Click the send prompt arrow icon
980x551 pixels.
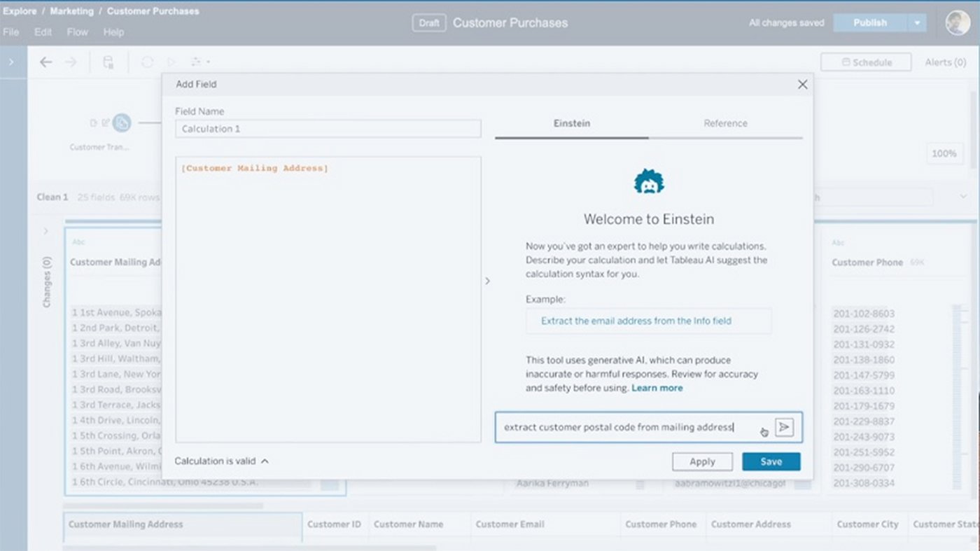[x=785, y=427]
